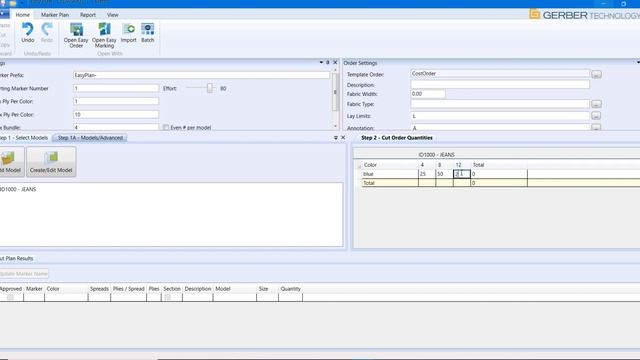Click the Update Marker Name button
This screenshot has width=640, height=360.
[x=24, y=273]
